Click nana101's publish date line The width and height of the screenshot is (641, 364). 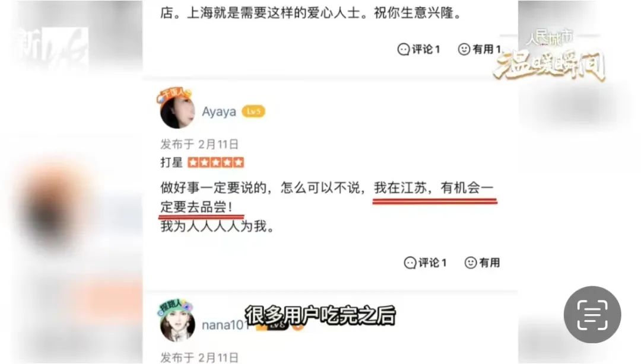click(x=199, y=357)
